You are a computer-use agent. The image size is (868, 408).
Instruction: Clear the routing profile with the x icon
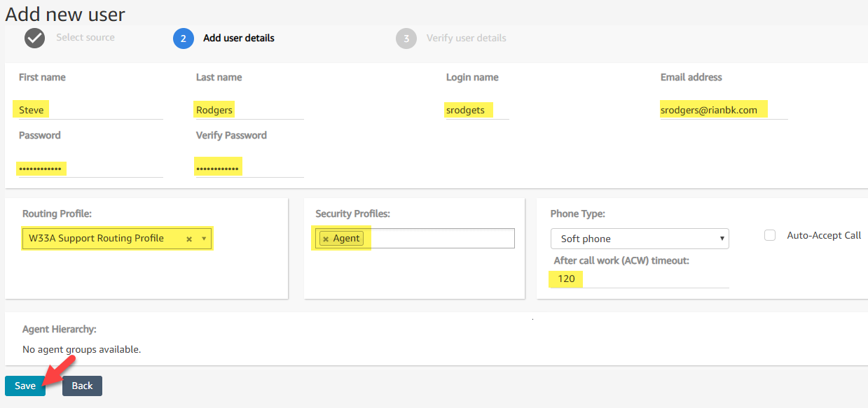pos(189,239)
